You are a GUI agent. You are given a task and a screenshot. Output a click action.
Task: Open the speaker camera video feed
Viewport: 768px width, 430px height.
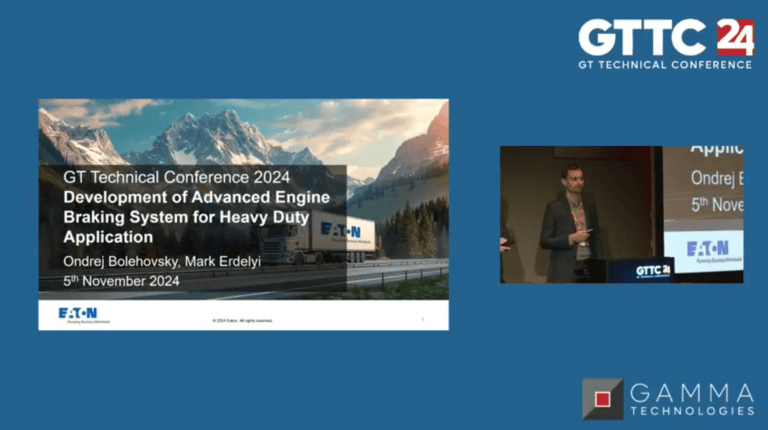pyautogui.click(x=622, y=215)
